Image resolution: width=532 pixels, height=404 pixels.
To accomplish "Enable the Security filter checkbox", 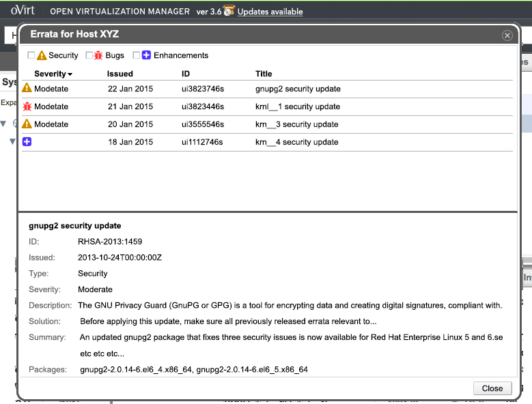I will point(31,55).
